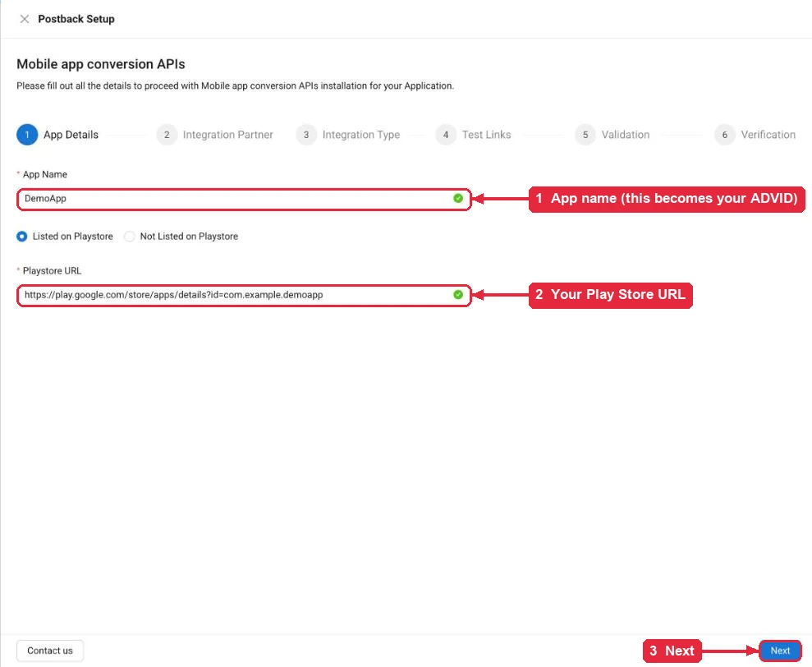This screenshot has height=667, width=812.
Task: Click the 'Please fill out all the details' description
Action: [235, 86]
